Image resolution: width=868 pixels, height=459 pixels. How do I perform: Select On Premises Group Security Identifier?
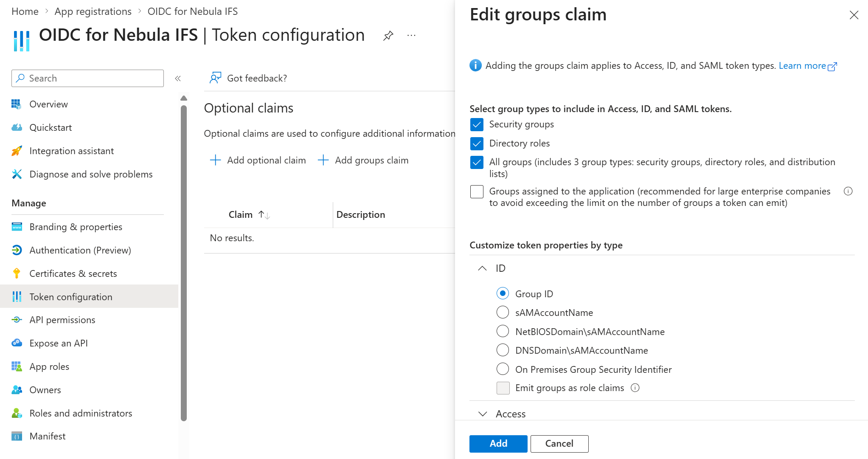(x=503, y=369)
